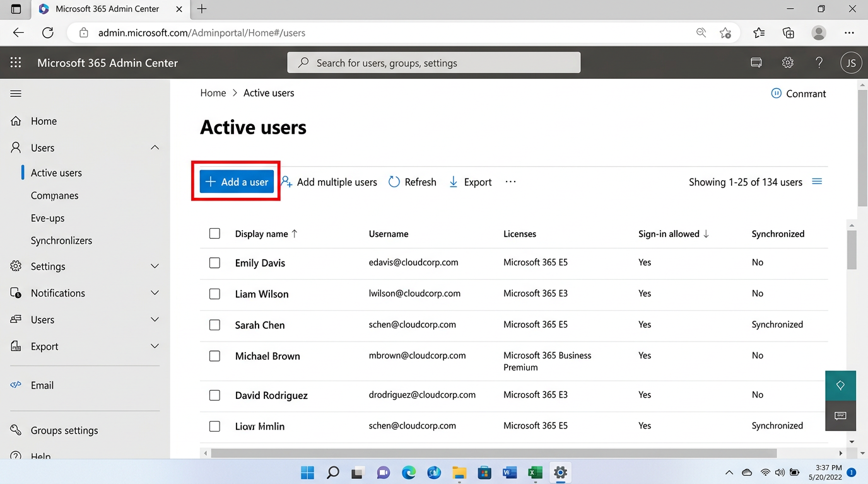Click Home in the breadcrumb trail

pos(213,93)
